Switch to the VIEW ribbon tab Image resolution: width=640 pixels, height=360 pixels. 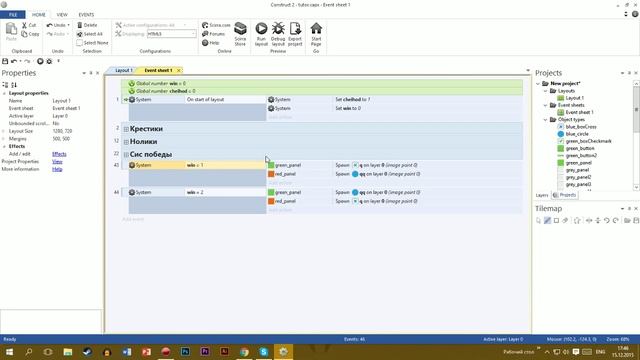tap(62, 15)
